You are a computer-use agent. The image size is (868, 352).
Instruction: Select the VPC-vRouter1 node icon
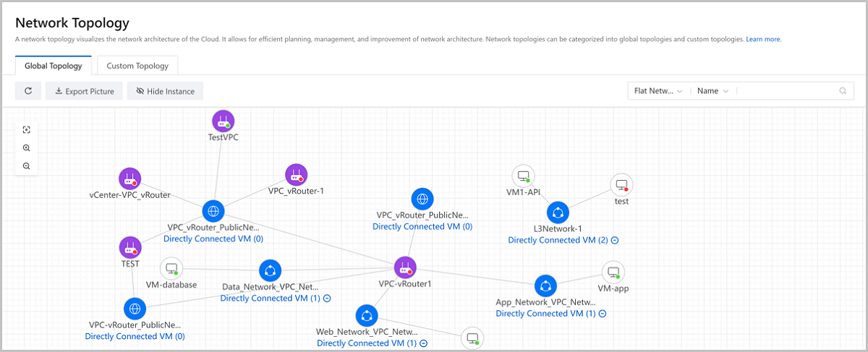pos(405,267)
